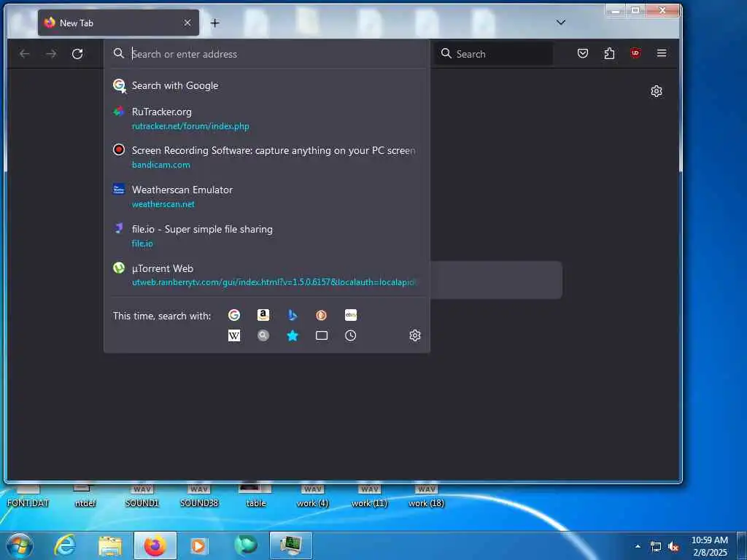
Task: Open the uBlock Origin extension icon
Action: pos(635,53)
